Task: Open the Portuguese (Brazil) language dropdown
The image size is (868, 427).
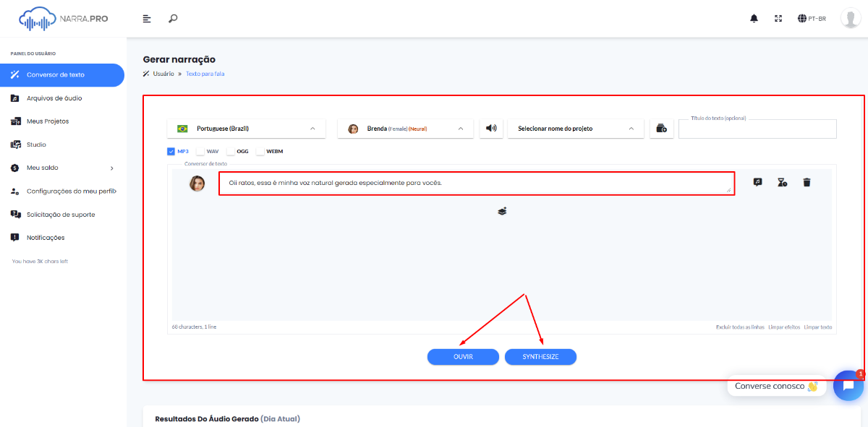Action: coord(246,129)
